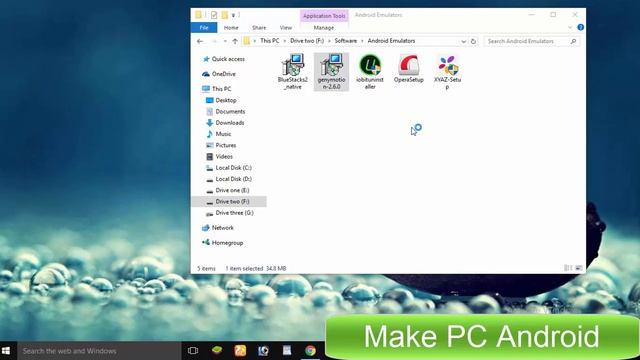Click Android Emulators in address breadcrumb
640x360 pixels.
pos(391,41)
